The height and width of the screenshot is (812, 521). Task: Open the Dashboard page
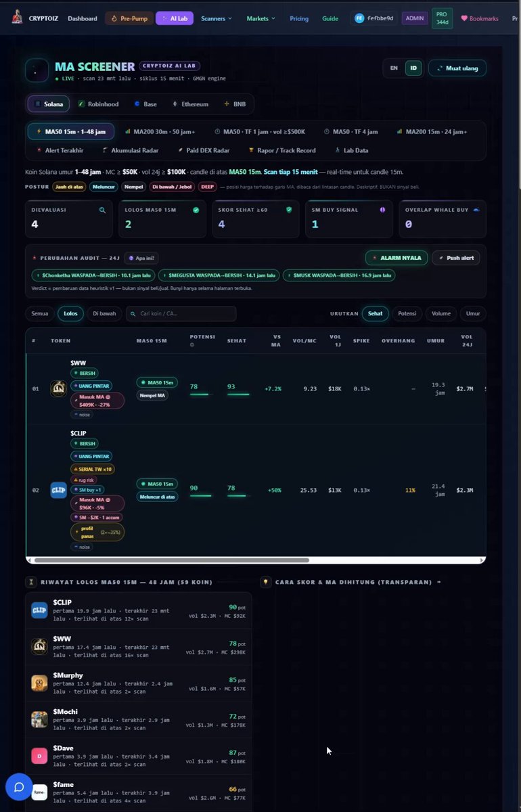tap(82, 18)
